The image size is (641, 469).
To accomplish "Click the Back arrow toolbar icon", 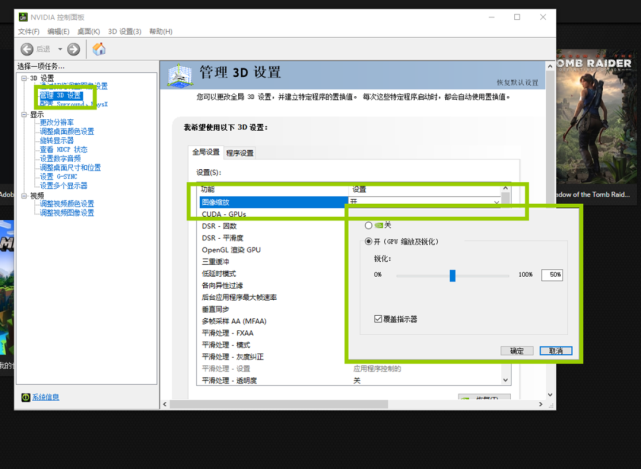I will tap(27, 49).
